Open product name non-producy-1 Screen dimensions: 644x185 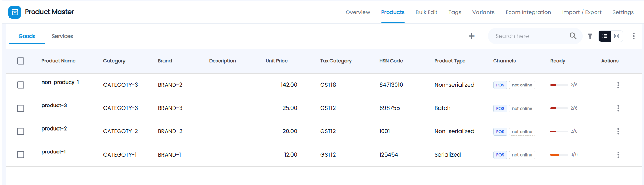[60, 82]
